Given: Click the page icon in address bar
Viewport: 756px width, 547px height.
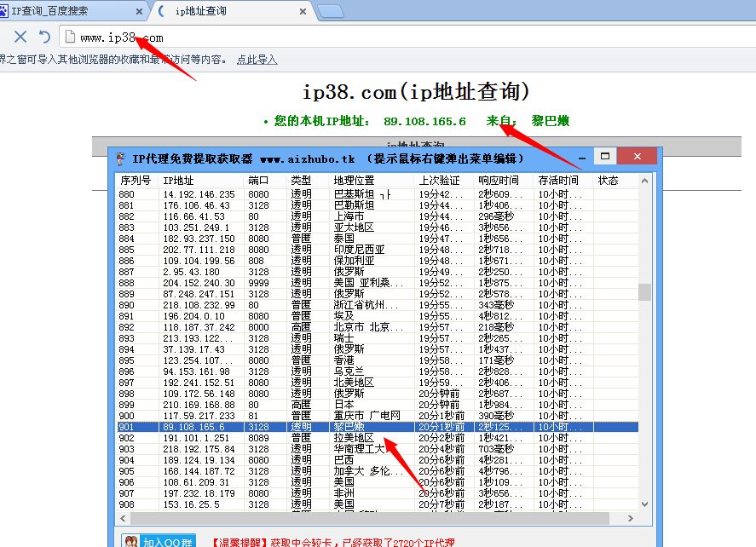Looking at the screenshot, I should point(69,37).
